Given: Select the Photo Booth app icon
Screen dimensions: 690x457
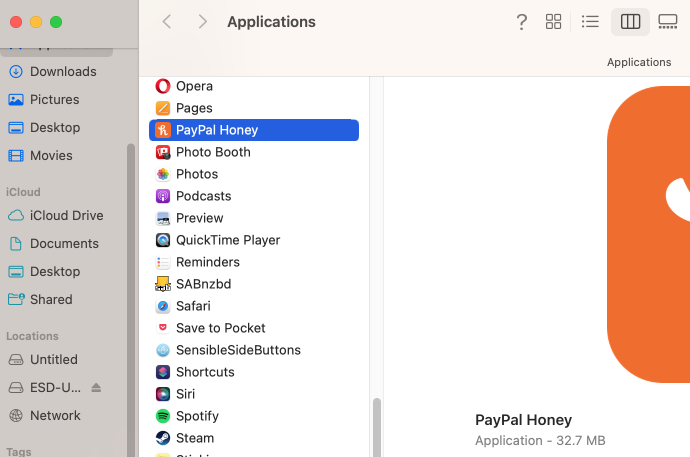Looking at the screenshot, I should pos(163,152).
